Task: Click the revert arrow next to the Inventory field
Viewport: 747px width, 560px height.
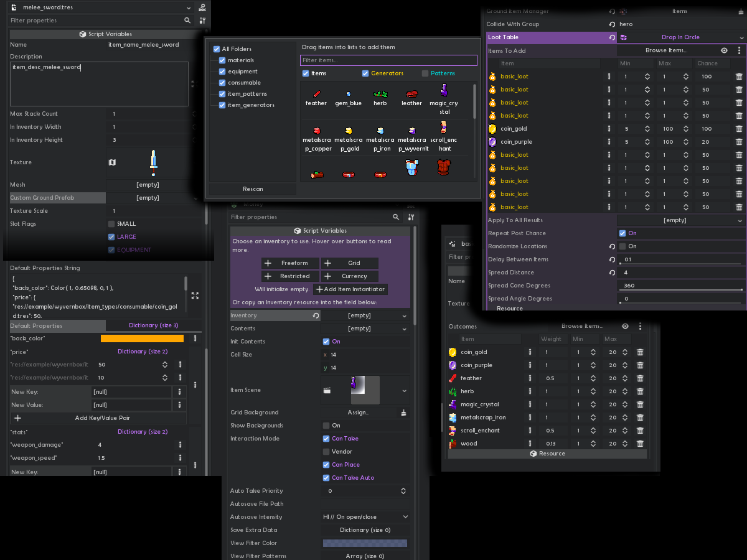Action: (x=316, y=315)
